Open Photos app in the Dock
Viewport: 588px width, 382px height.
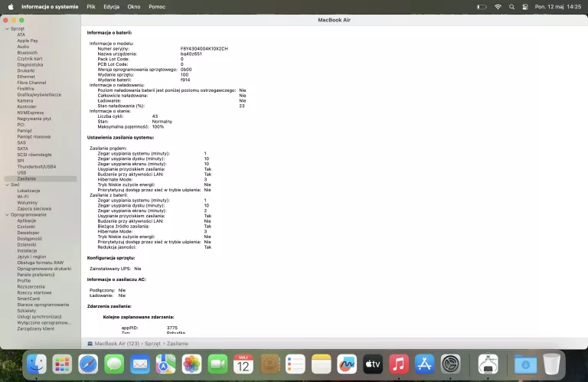(x=191, y=364)
